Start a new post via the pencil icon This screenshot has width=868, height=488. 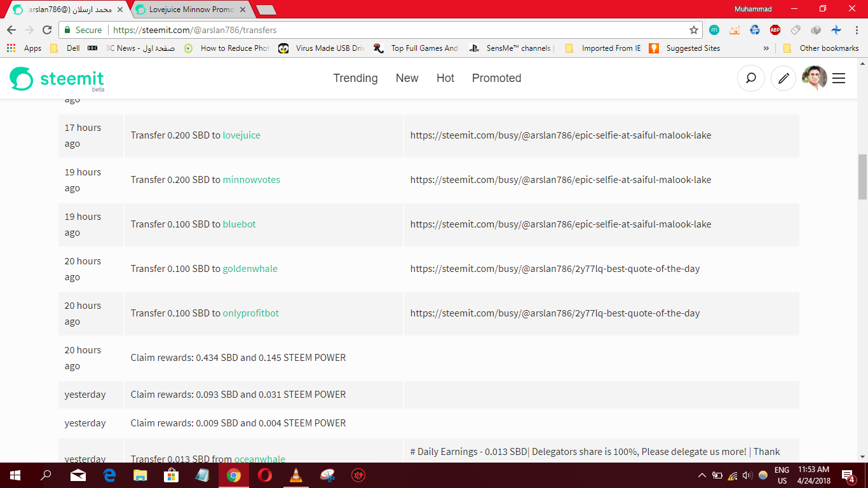(x=783, y=78)
